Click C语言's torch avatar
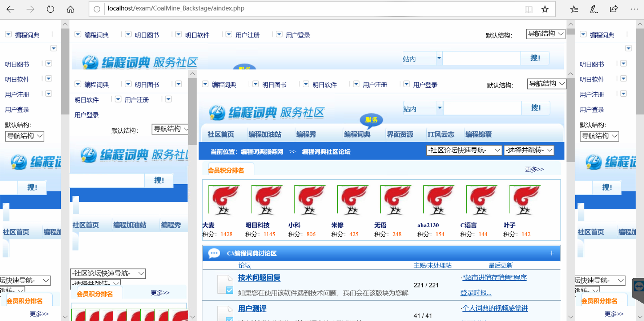644x321 pixels. [482, 200]
